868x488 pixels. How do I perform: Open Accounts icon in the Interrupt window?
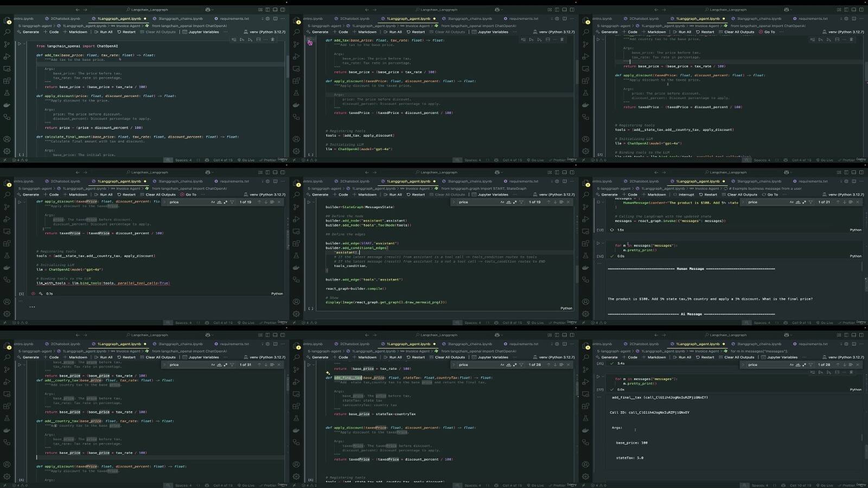pyautogui.click(x=585, y=302)
